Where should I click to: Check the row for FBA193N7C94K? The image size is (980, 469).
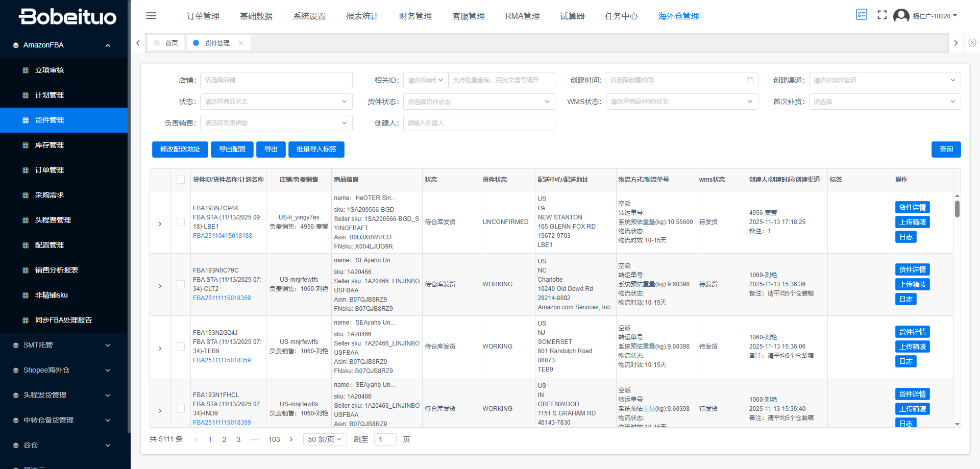181,222
